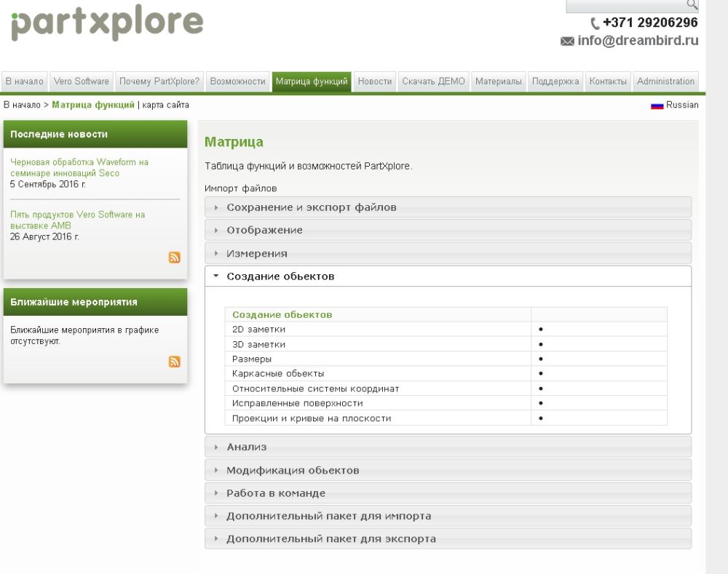Collapse the Создание обьектов section
728x574 pixels.
click(448, 276)
